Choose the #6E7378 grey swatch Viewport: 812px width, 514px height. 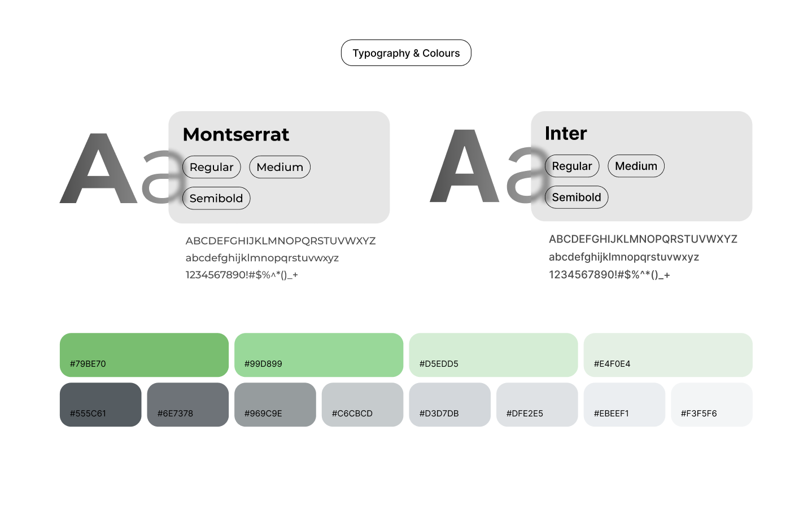click(187, 404)
